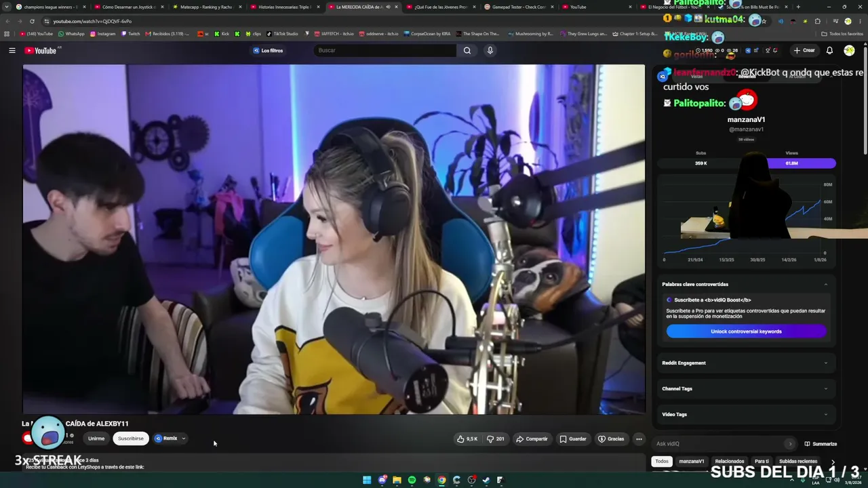Dislike the video showing 201
The height and width of the screenshot is (488, 868).
pos(496,439)
